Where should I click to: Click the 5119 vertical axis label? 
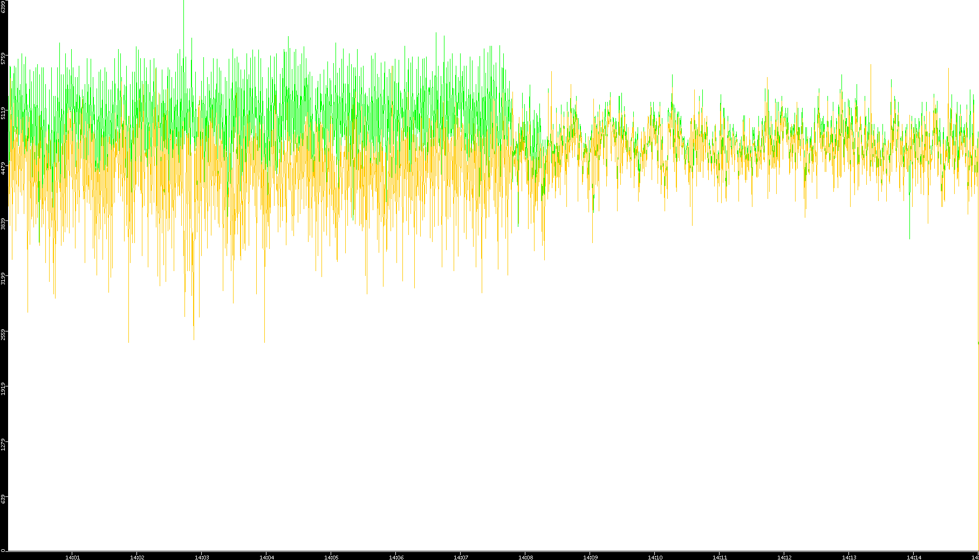(3, 113)
